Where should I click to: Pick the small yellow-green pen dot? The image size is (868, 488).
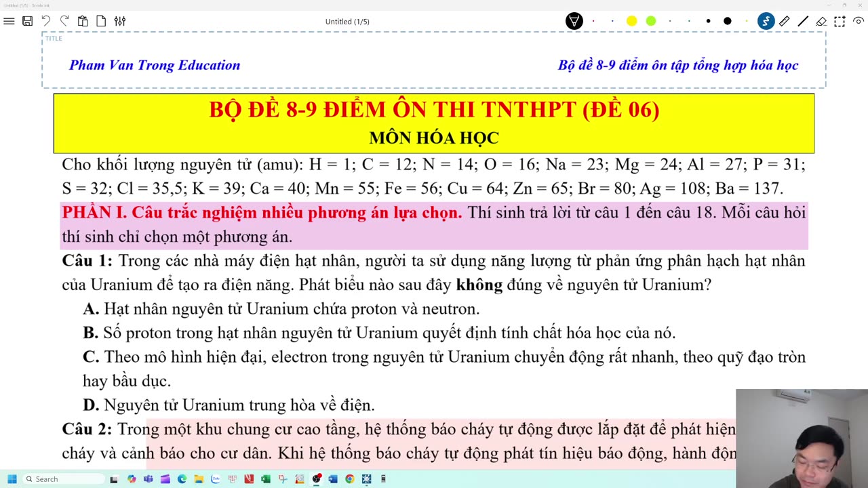[747, 21]
